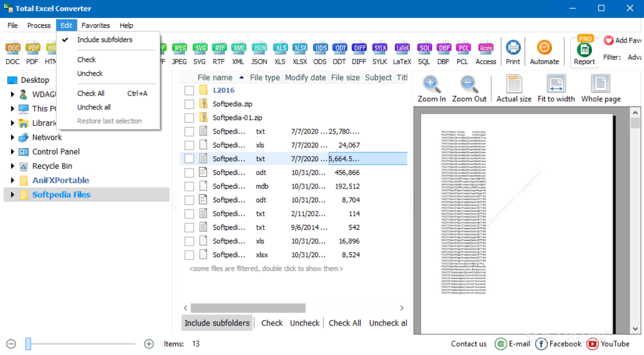644x355 pixels.
Task: Open the YouTube link in the status bar
Action: [x=609, y=344]
